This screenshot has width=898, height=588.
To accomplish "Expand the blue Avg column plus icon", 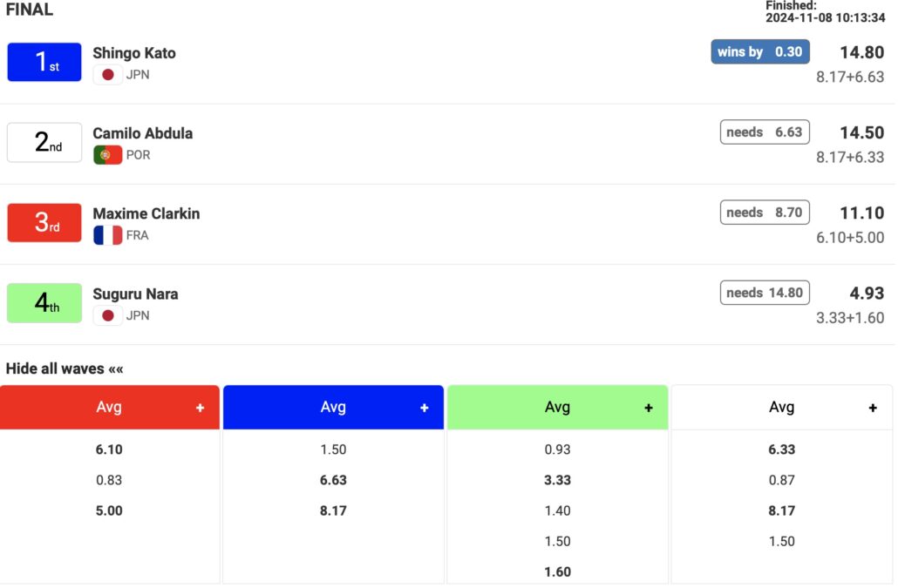I will click(425, 408).
